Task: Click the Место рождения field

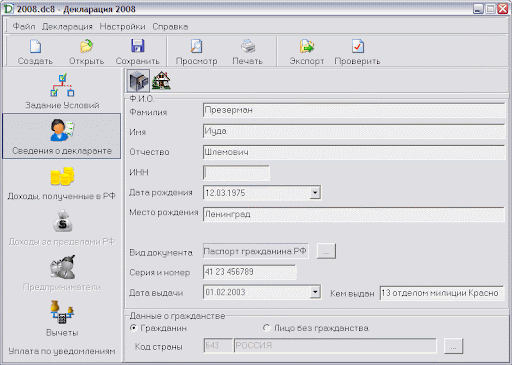Action: click(x=354, y=214)
